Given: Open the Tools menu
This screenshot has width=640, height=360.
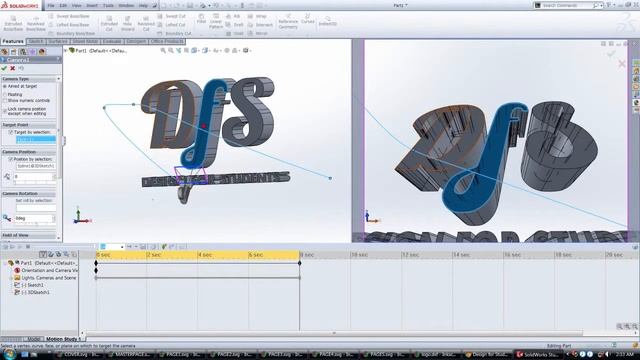Looking at the screenshot, I should pos(109,6).
